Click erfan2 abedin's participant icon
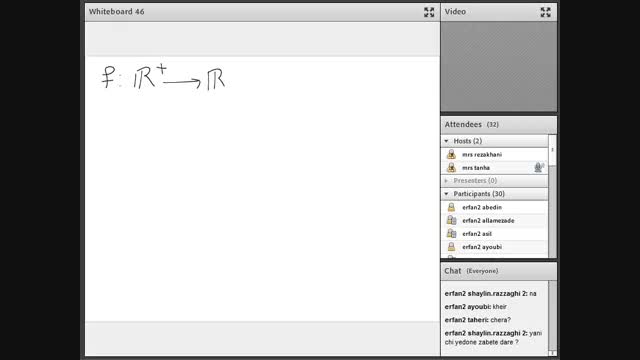This screenshot has width=640, height=360. [451, 207]
